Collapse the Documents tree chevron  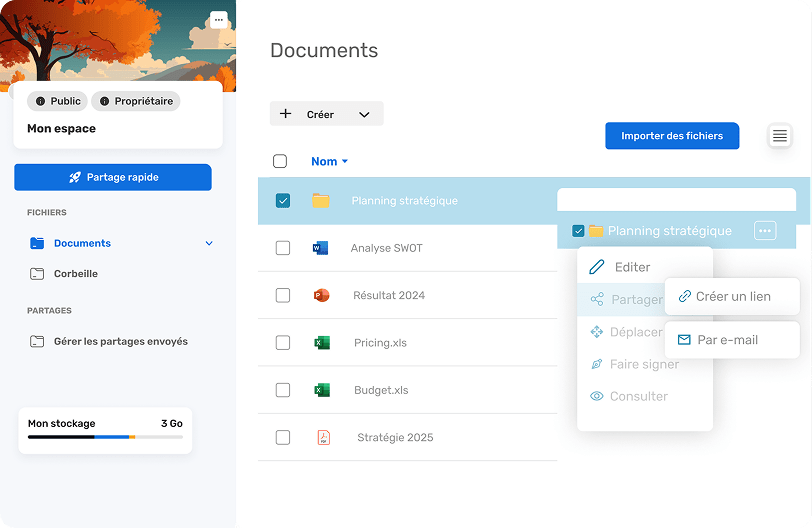[209, 243]
